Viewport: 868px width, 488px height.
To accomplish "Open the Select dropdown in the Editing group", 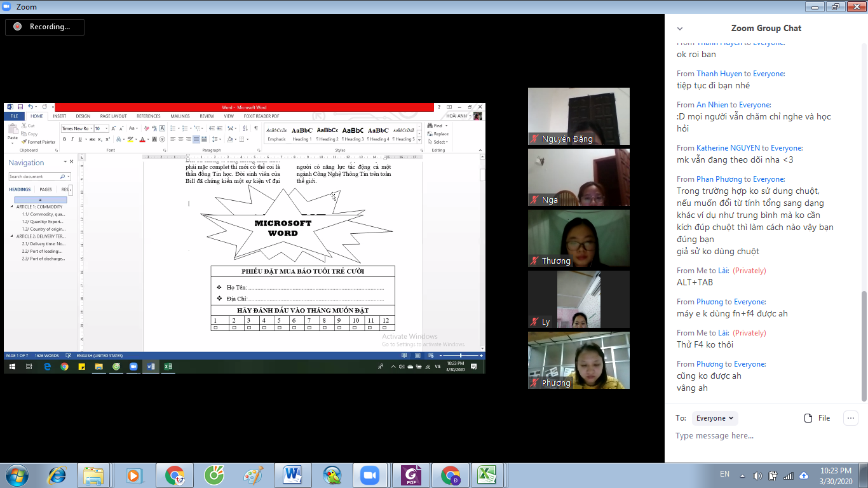I will coord(438,142).
